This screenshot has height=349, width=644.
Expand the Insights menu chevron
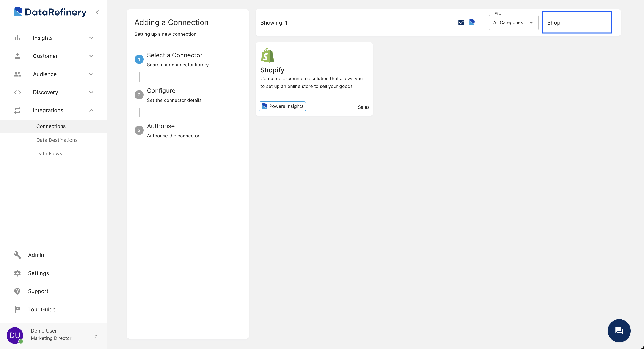(x=91, y=38)
